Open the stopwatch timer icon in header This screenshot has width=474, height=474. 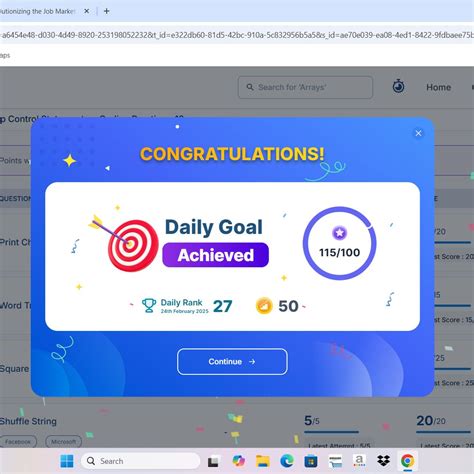click(x=398, y=87)
